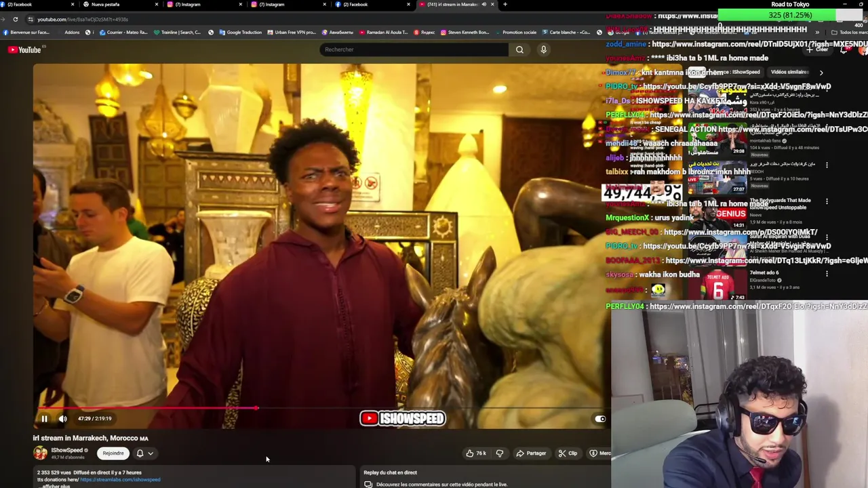
Task: Open the Яндекс bookmark
Action: (425, 33)
